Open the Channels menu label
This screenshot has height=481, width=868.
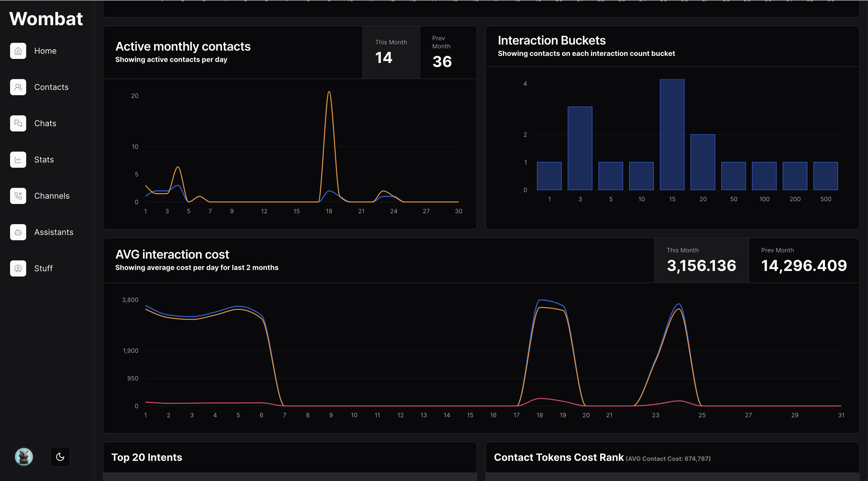click(x=52, y=196)
